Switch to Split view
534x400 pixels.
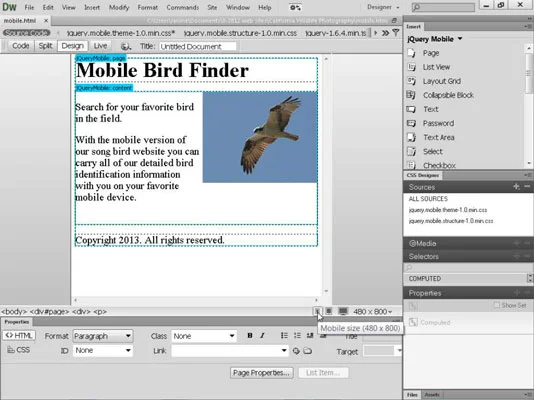point(45,46)
